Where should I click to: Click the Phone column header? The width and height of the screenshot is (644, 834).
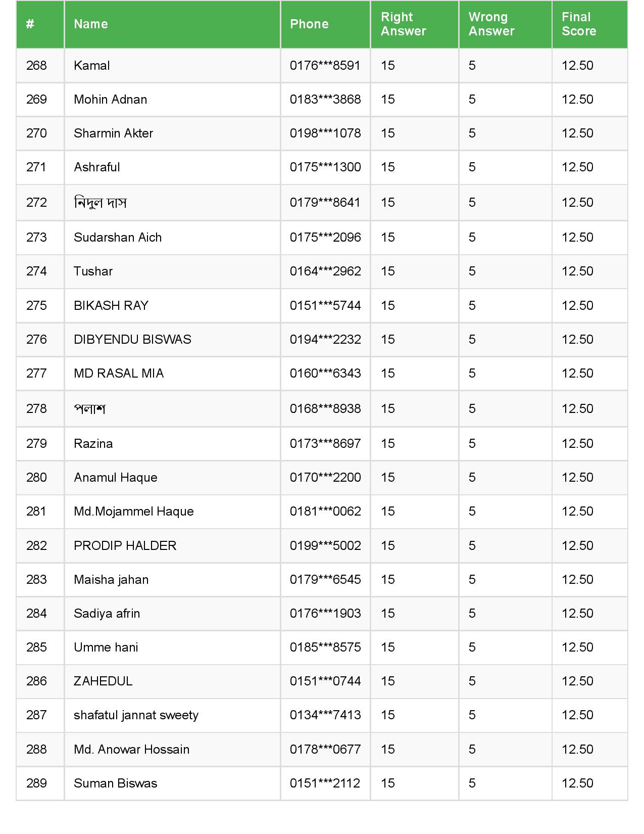309,24
